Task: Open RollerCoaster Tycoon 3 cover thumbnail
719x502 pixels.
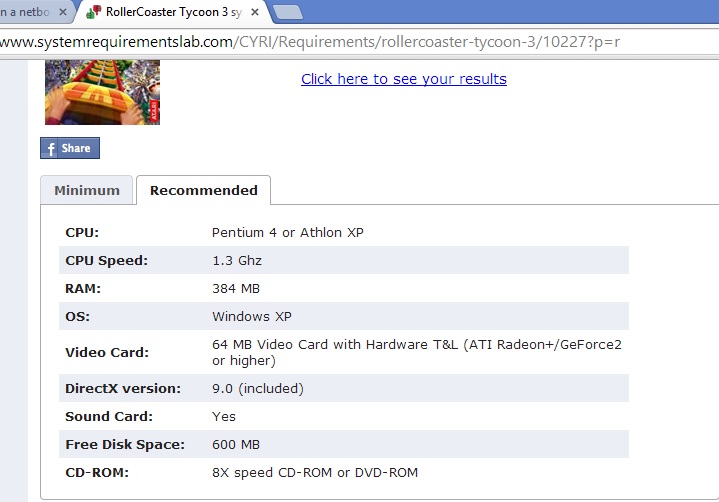Action: 102,92
